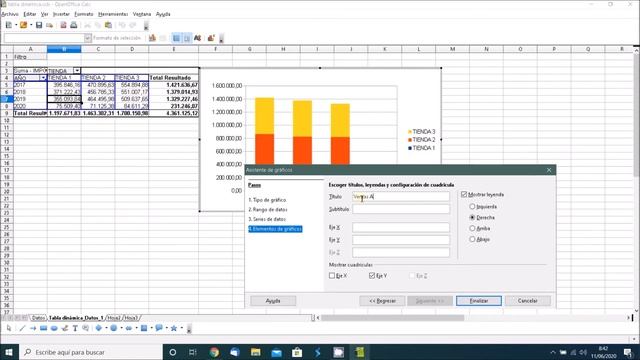Click the Automatic layout chart icon

pyautogui.click(x=211, y=38)
